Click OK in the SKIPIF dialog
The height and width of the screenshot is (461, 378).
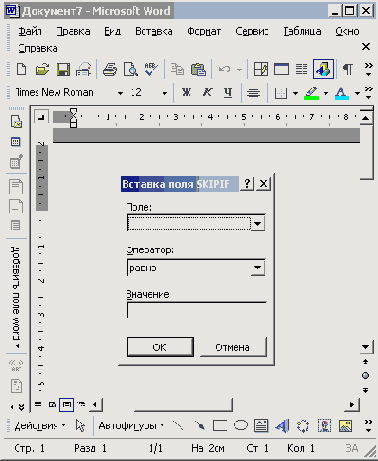pos(160,347)
